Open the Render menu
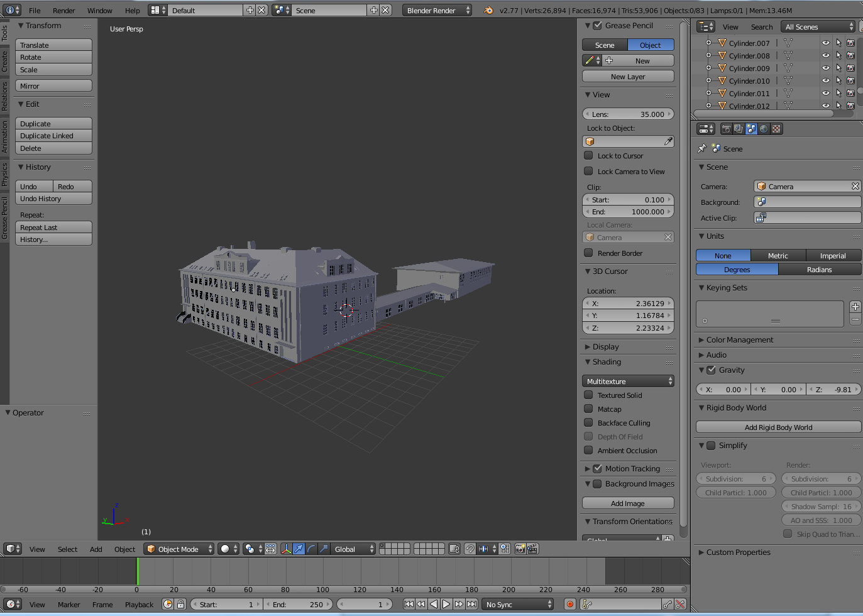 click(x=63, y=10)
